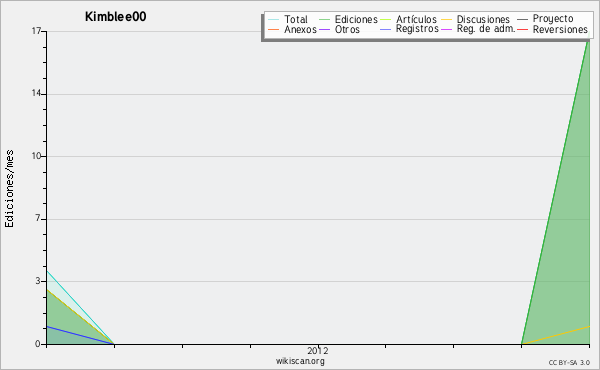This screenshot has height=370, width=600.
Task: Click the 'Artículos' legend label
Action: (416, 19)
